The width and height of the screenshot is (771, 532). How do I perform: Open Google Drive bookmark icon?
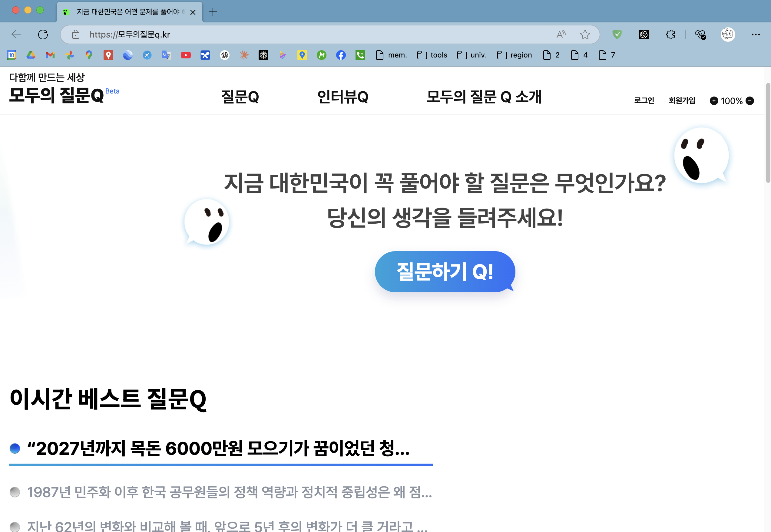[x=31, y=55]
